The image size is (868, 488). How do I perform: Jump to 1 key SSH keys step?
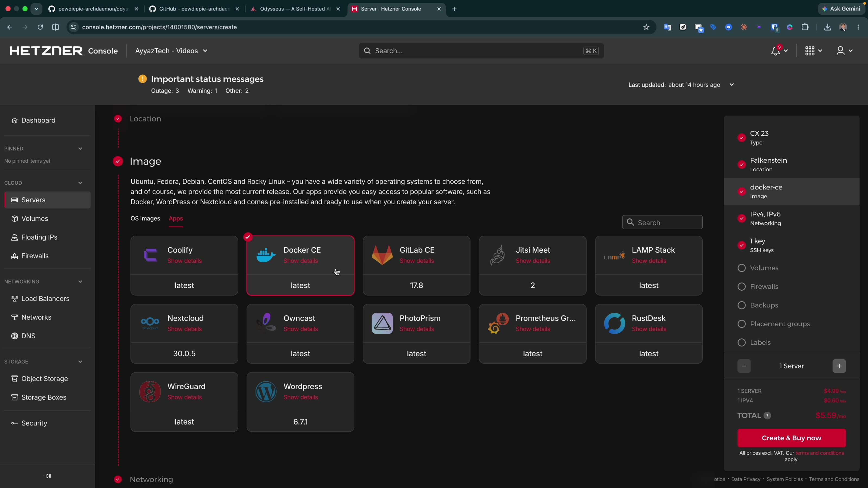792,245
